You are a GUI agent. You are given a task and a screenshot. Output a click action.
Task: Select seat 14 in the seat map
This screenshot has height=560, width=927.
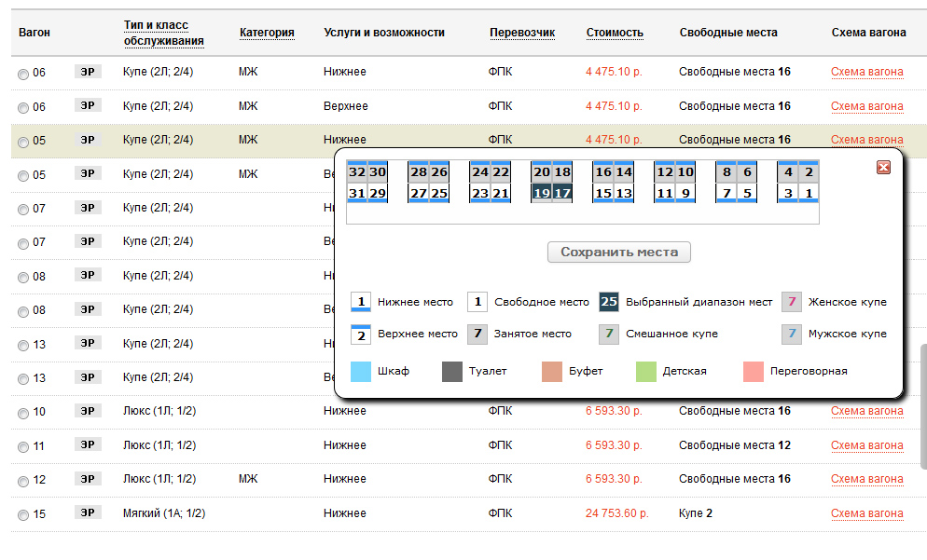624,172
